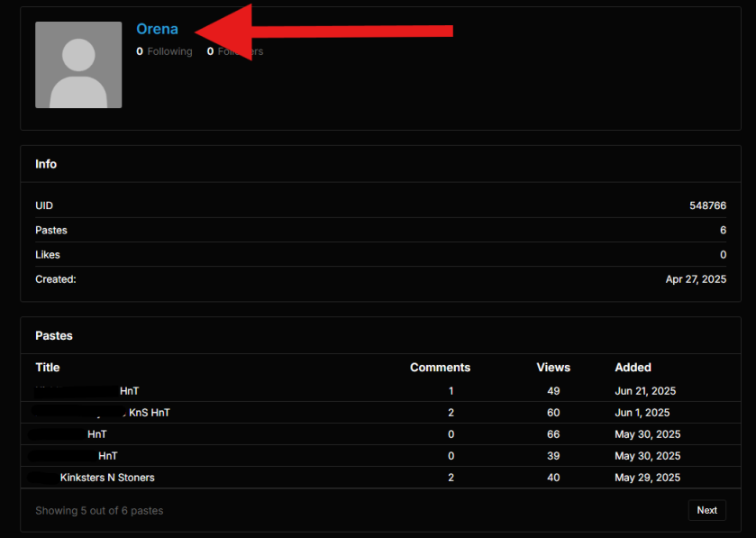This screenshot has height=538, width=756.
Task: View the 0 Following list
Action: tap(164, 51)
